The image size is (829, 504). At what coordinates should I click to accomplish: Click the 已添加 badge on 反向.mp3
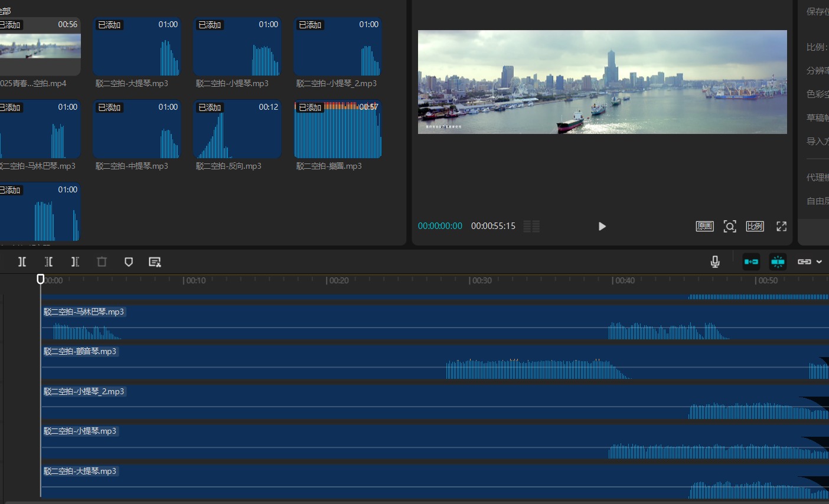click(210, 107)
